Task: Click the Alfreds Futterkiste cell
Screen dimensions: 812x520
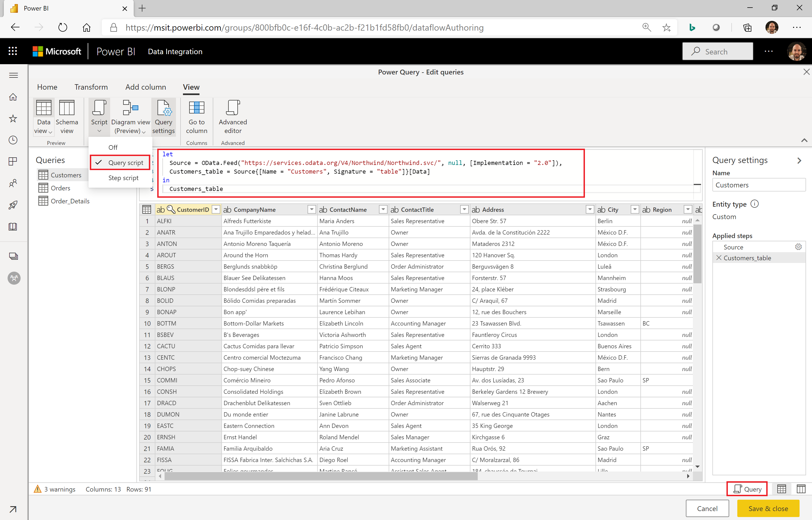Action: click(269, 221)
